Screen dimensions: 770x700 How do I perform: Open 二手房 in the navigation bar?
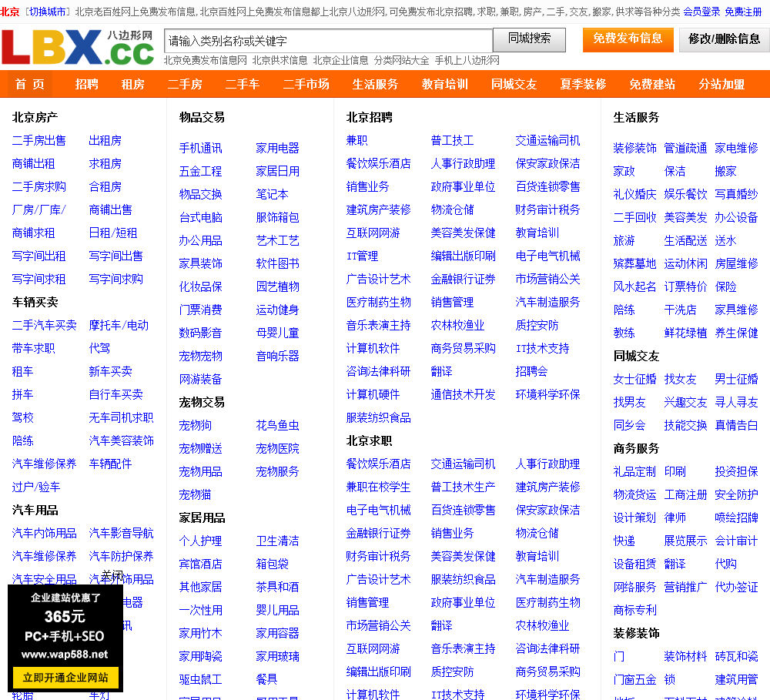pyautogui.click(x=185, y=84)
